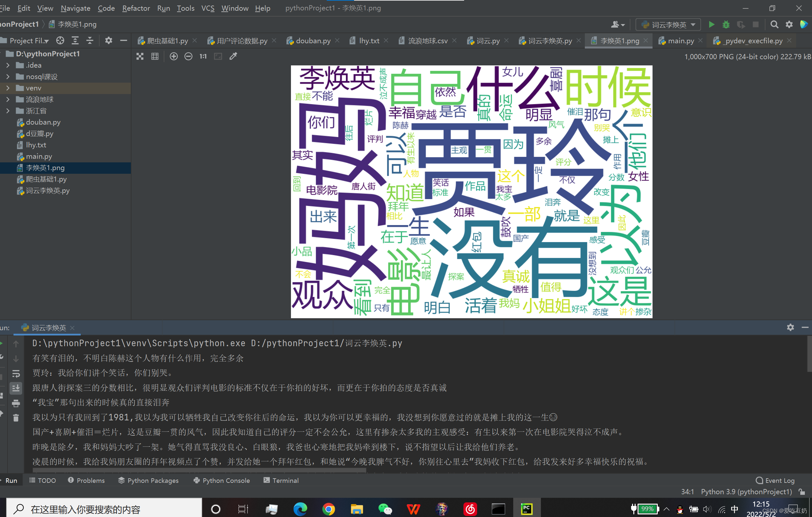
Task: Zoom out on the image viewer
Action: click(x=188, y=56)
